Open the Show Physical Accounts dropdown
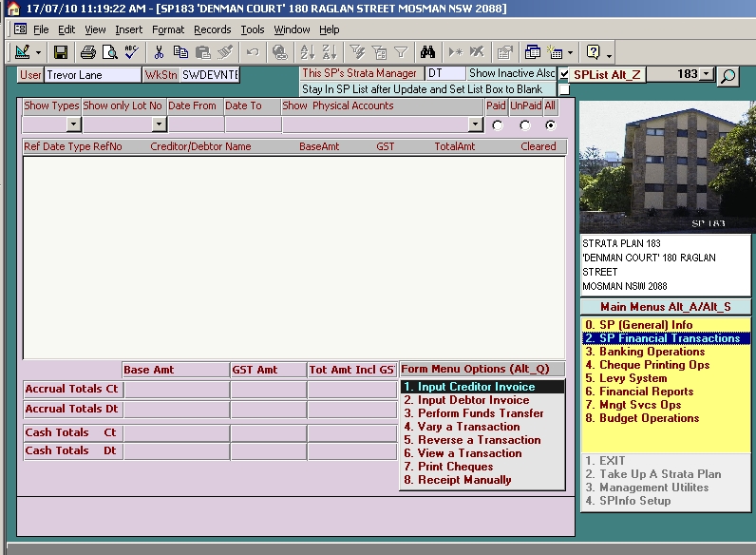Image resolution: width=756 pixels, height=555 pixels. 476,124
